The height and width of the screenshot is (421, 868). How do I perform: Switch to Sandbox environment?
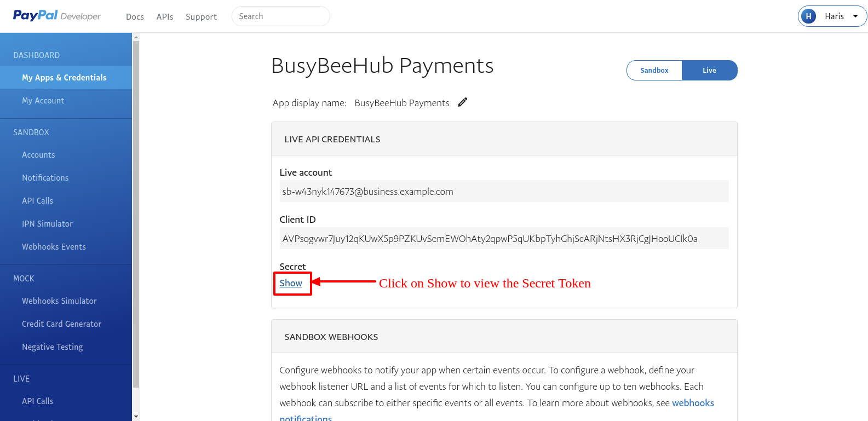[x=654, y=71]
